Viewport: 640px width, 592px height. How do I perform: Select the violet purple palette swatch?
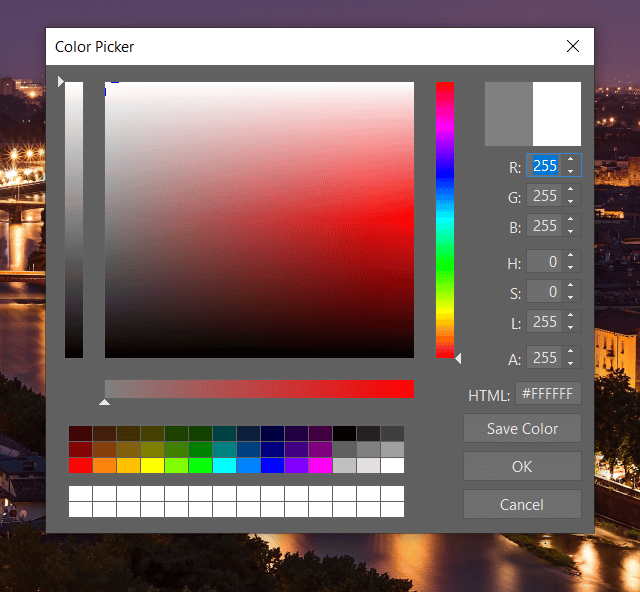tap(296, 465)
